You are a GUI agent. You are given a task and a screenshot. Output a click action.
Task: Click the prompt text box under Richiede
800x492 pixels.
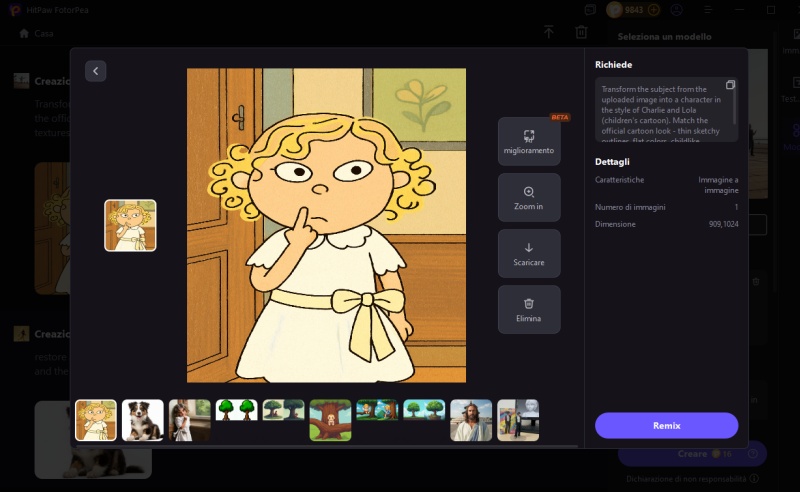[666, 110]
